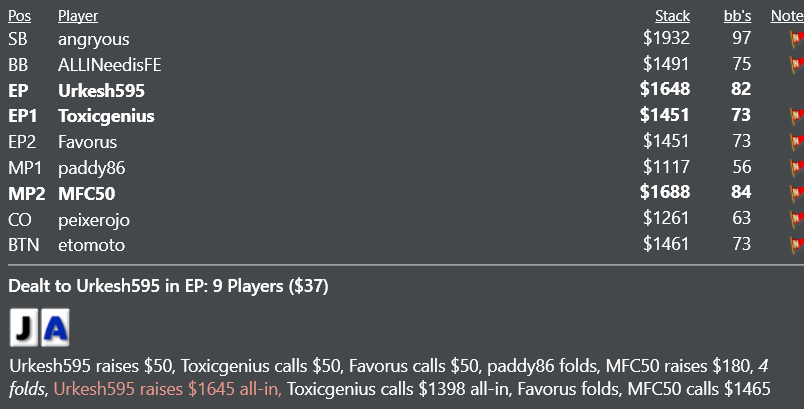Viewport: 804px width, 409px height.
Task: Sort table by Player column header
Action: point(78,16)
